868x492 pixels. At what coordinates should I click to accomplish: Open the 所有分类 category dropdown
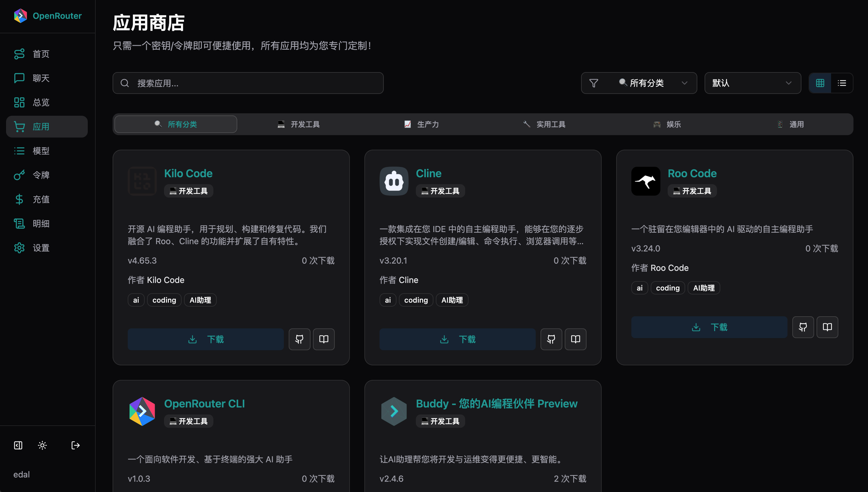coord(639,83)
